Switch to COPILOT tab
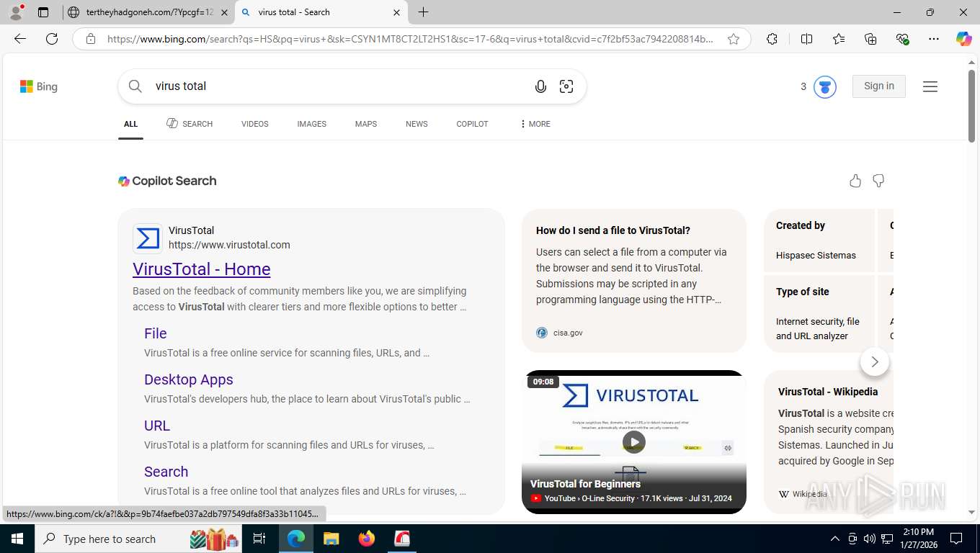This screenshot has height=553, width=980. 472,124
